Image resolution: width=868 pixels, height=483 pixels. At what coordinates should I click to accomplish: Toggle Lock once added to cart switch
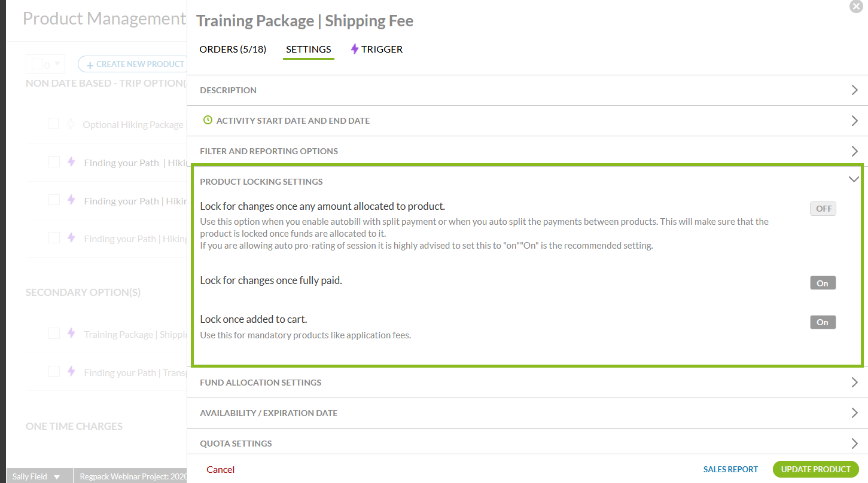[x=823, y=322]
